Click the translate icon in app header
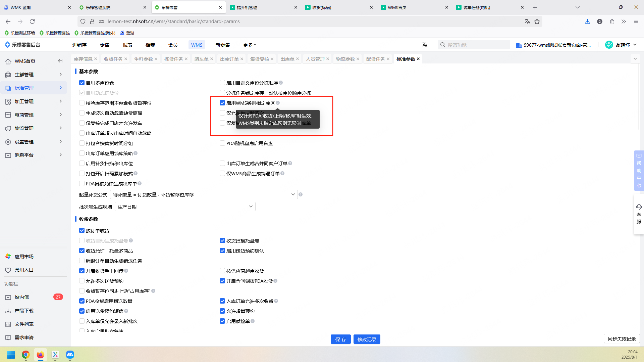 425,45
